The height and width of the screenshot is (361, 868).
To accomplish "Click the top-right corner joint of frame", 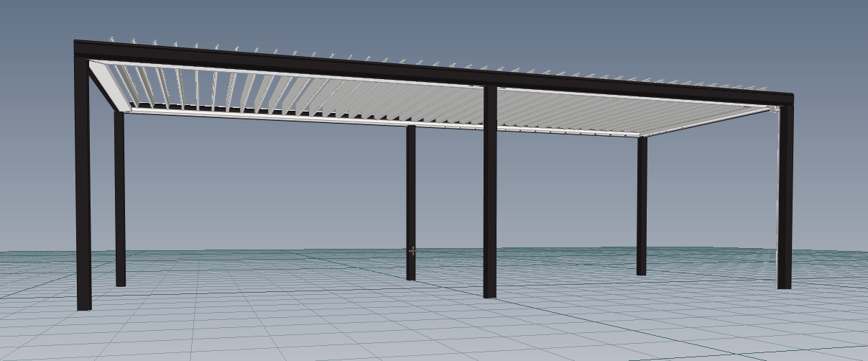I will coord(787,99).
